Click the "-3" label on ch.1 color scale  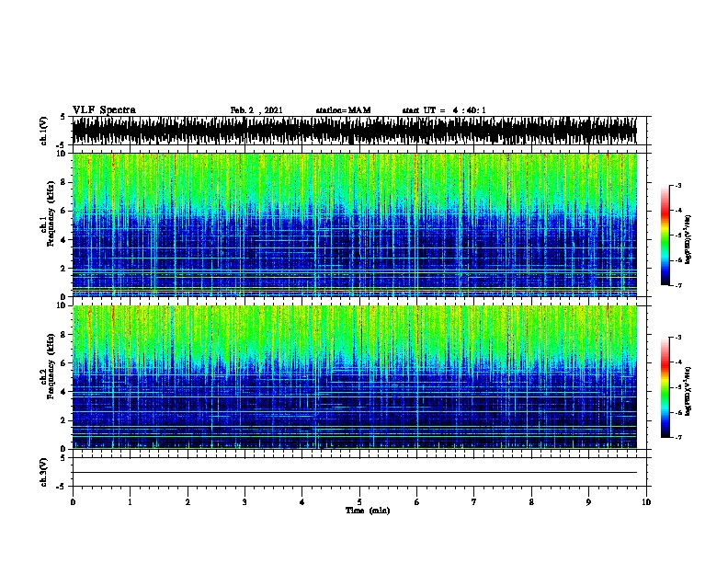point(677,185)
